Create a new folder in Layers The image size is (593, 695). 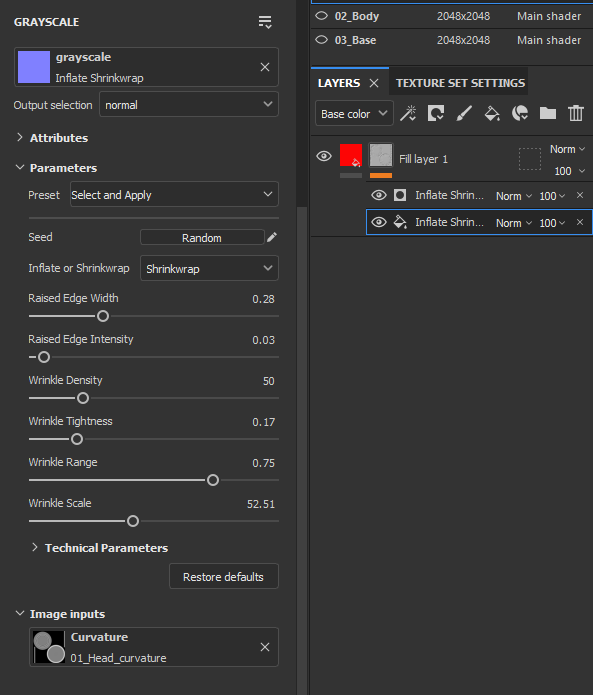click(548, 113)
